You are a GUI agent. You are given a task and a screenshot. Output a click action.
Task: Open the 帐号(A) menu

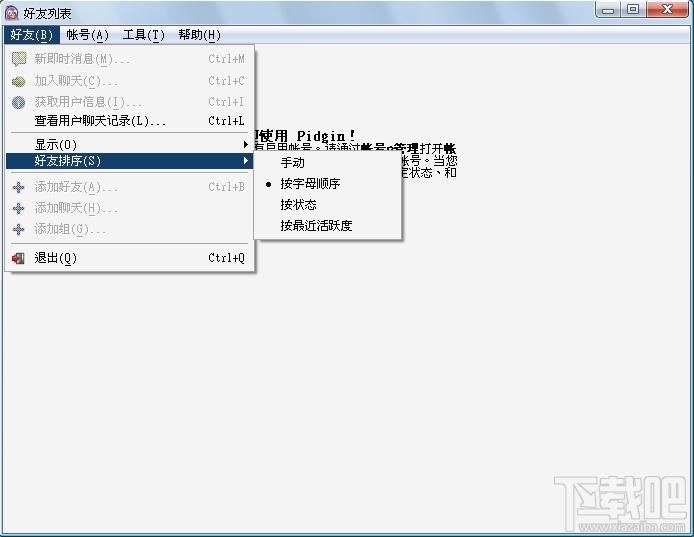coord(87,35)
